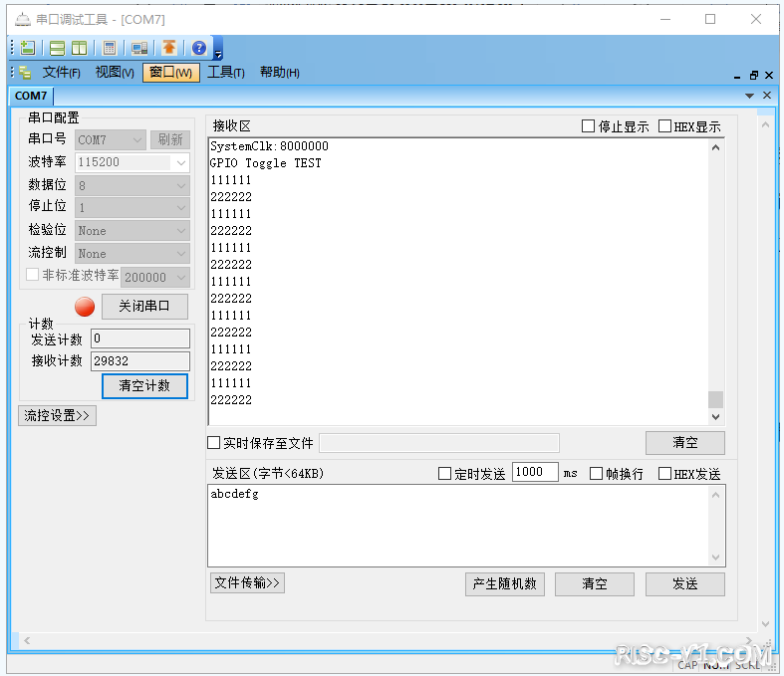
Task: Check the 停止显示 checkbox
Action: tap(588, 125)
